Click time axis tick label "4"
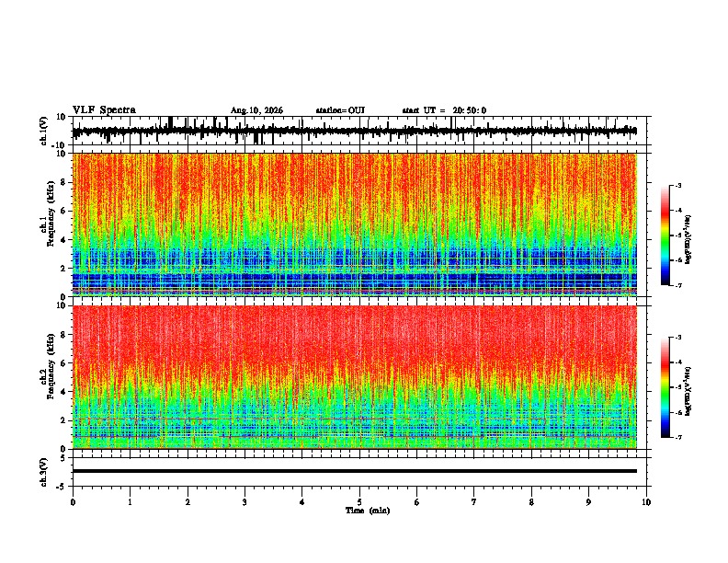Image resolution: width=728 pixels, height=563 pixels. (302, 502)
